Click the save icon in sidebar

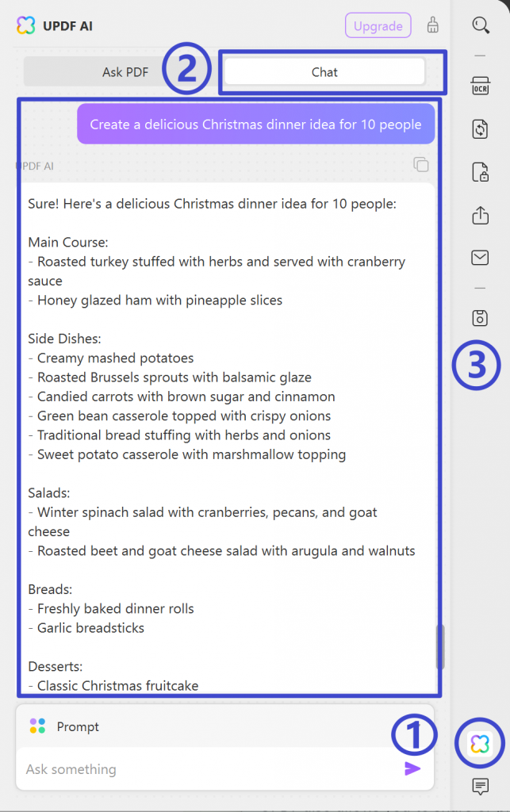click(x=480, y=317)
